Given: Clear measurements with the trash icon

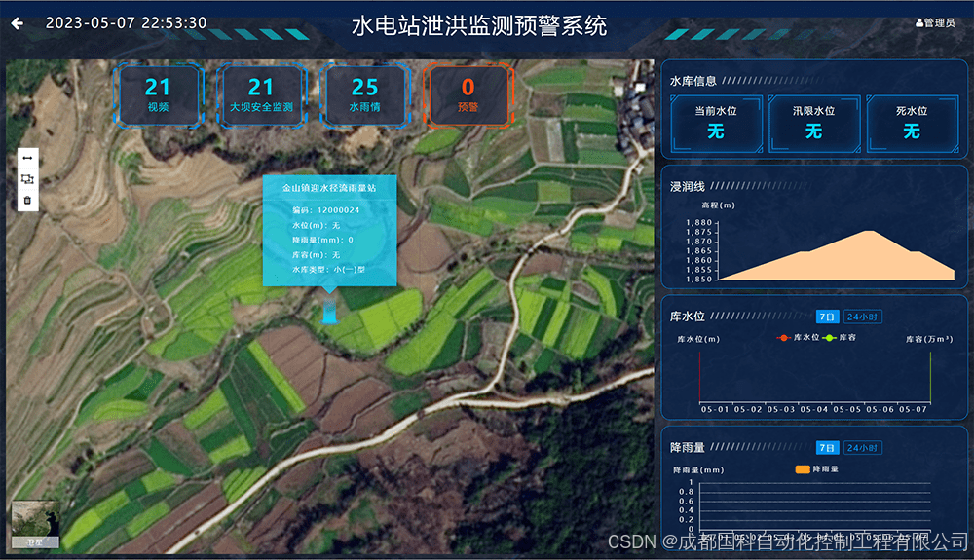Looking at the screenshot, I should 27,200.
